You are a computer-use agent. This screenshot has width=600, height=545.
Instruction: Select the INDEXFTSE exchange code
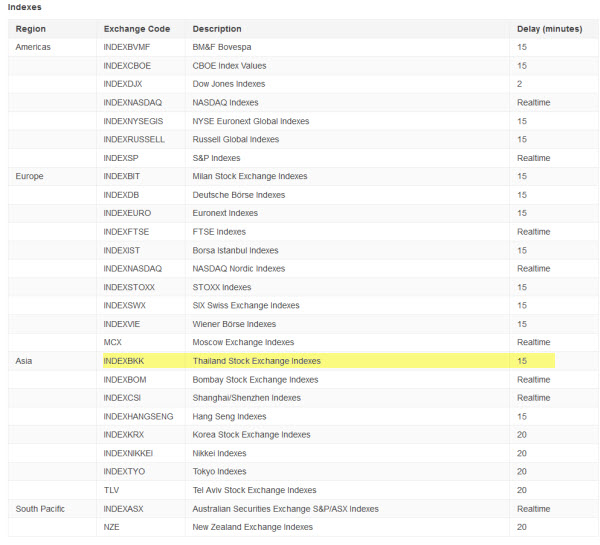pos(126,232)
